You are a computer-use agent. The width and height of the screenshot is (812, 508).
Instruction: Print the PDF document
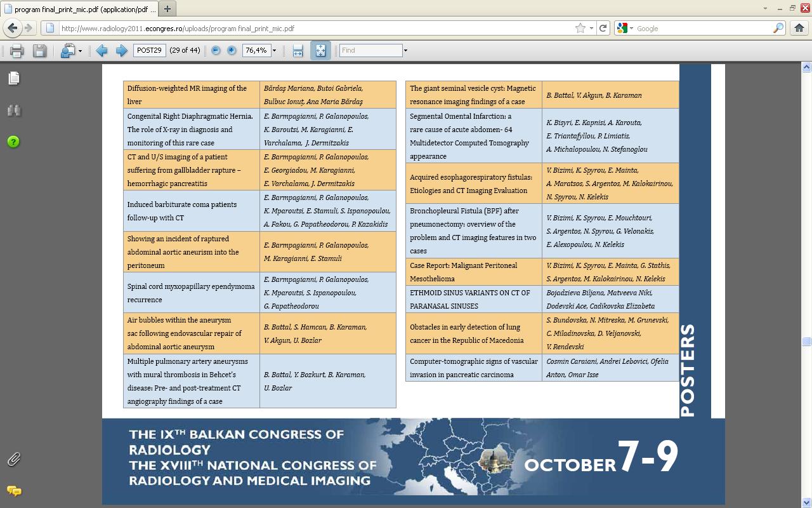coord(16,51)
